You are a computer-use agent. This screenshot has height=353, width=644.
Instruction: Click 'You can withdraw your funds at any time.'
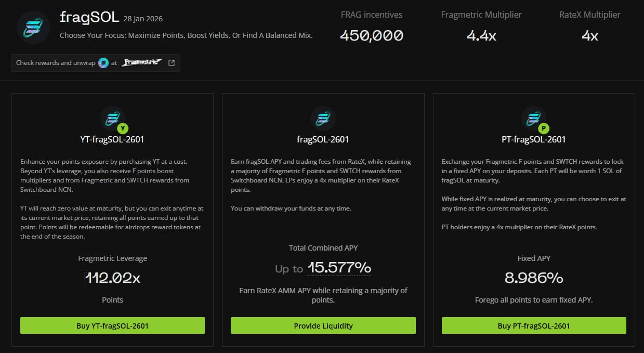click(x=291, y=208)
